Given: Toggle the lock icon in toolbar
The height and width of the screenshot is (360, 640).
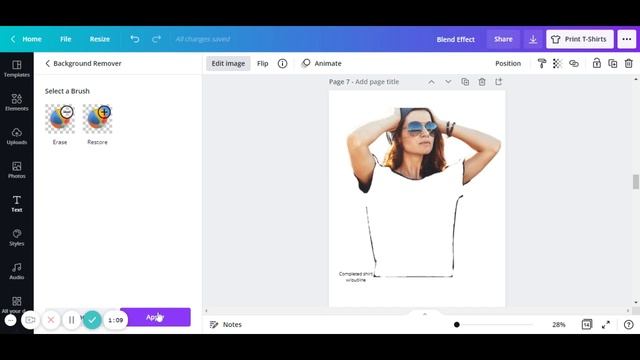Looking at the screenshot, I should tap(597, 63).
